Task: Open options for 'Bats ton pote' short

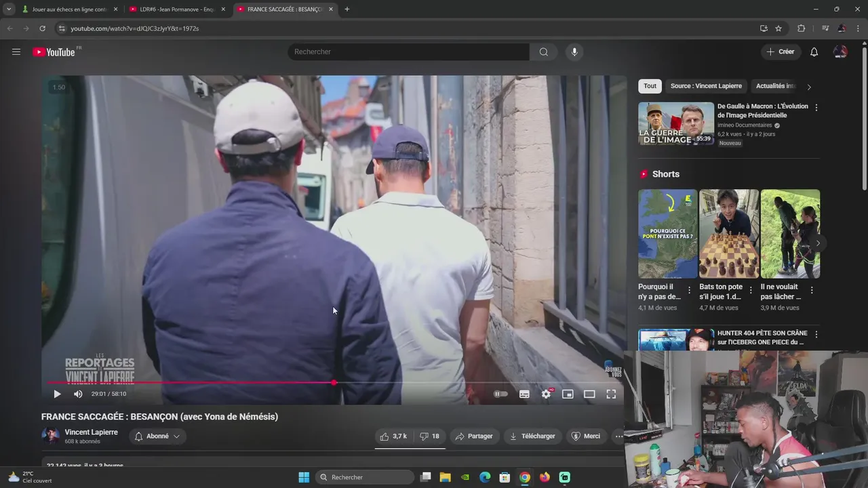Action: point(751,290)
